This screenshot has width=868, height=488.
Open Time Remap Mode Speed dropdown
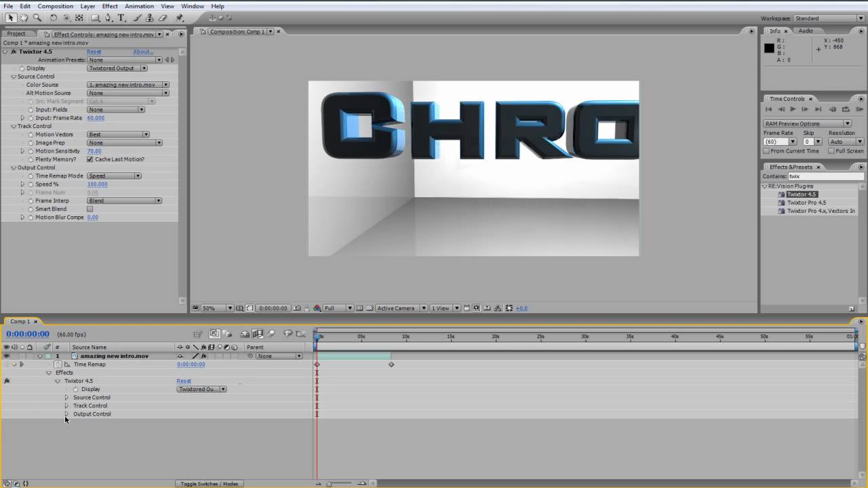click(x=114, y=176)
